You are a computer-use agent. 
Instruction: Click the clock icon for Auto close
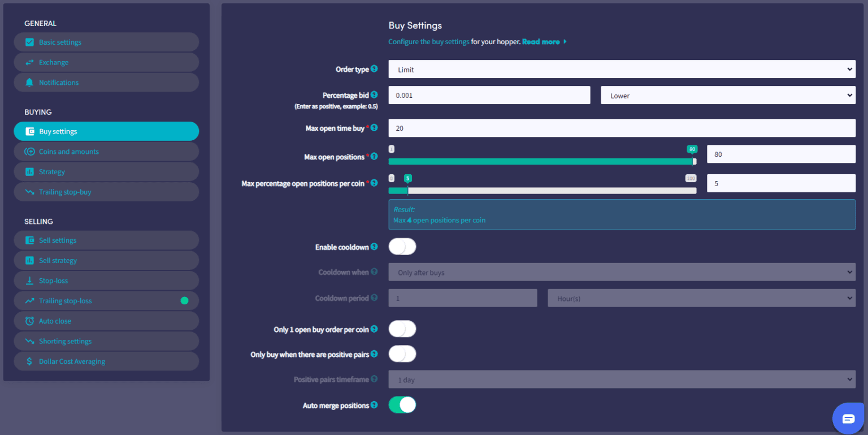coord(29,321)
